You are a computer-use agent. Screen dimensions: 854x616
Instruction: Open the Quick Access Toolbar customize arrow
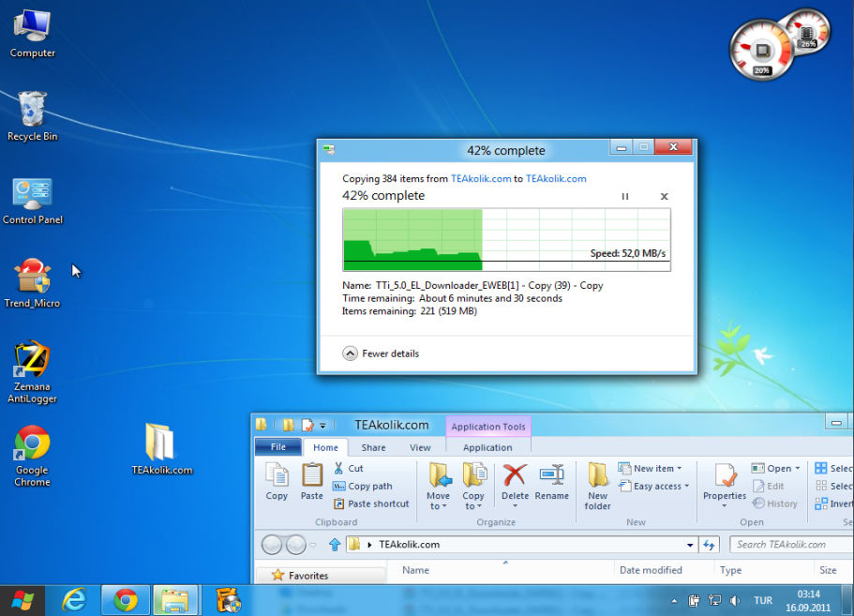pos(322,426)
